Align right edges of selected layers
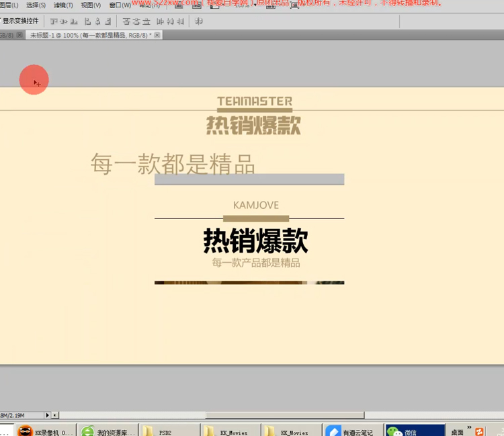 [x=108, y=21]
